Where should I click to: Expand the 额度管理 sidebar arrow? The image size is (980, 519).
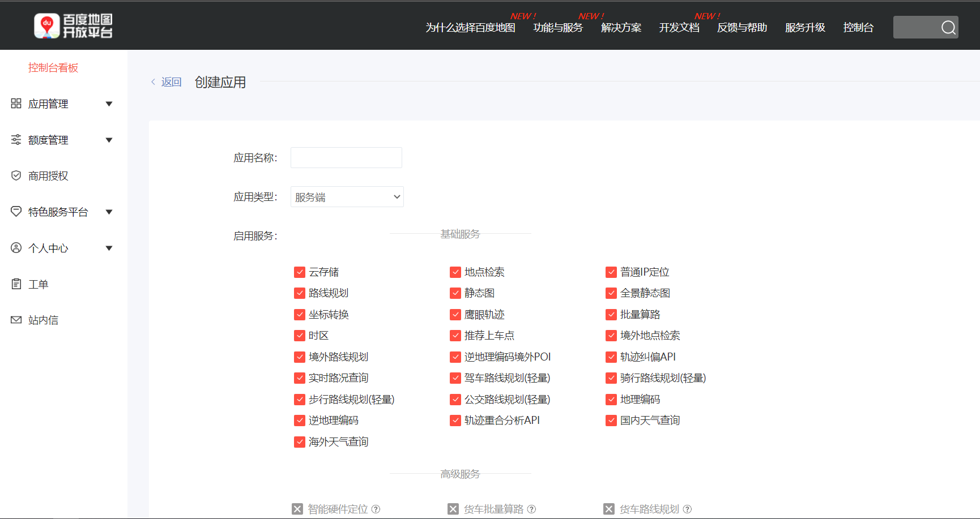click(109, 140)
